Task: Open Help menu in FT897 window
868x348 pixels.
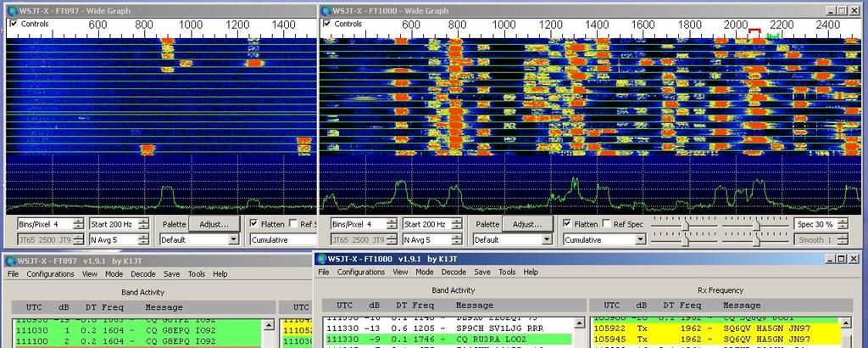Action: [220, 274]
